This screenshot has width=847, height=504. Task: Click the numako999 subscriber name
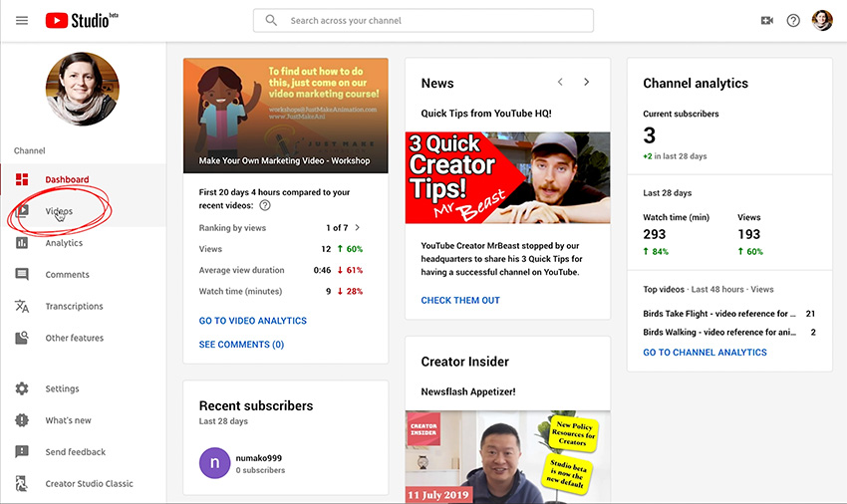pos(258,458)
